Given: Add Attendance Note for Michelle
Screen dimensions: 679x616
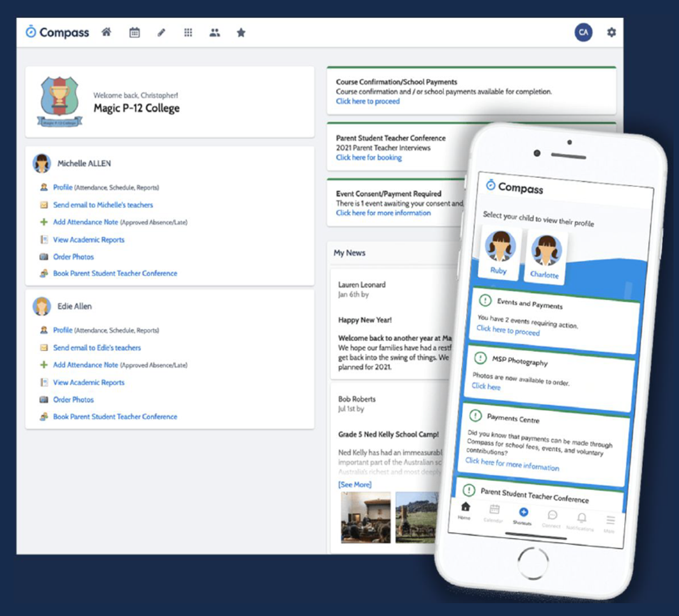Looking at the screenshot, I should point(85,222).
